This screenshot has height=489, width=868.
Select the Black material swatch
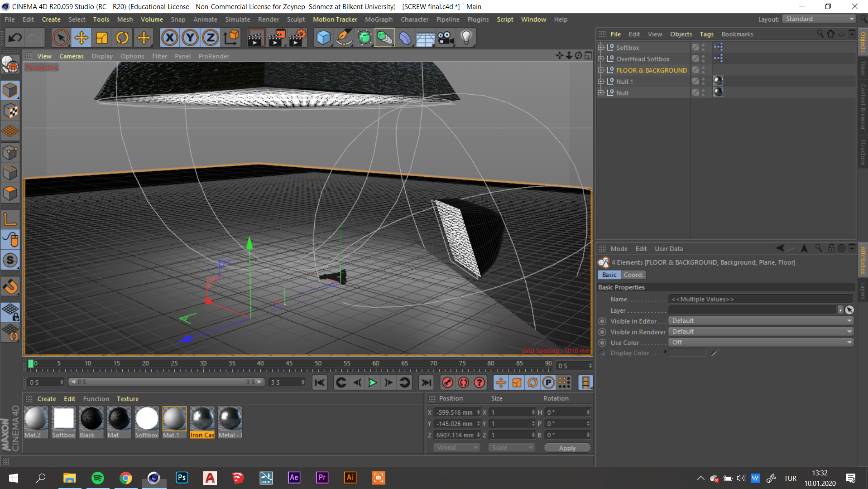91,422
